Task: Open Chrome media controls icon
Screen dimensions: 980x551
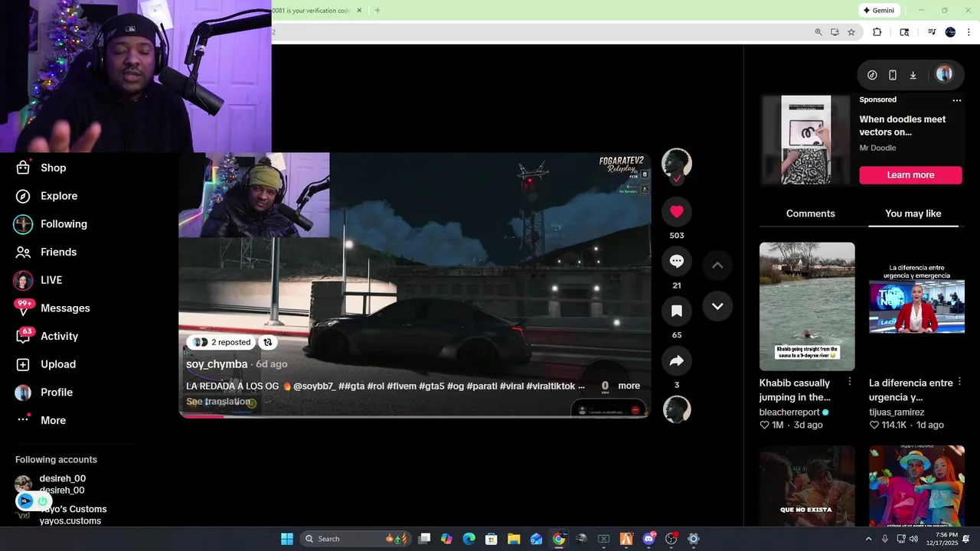Action: [932, 32]
